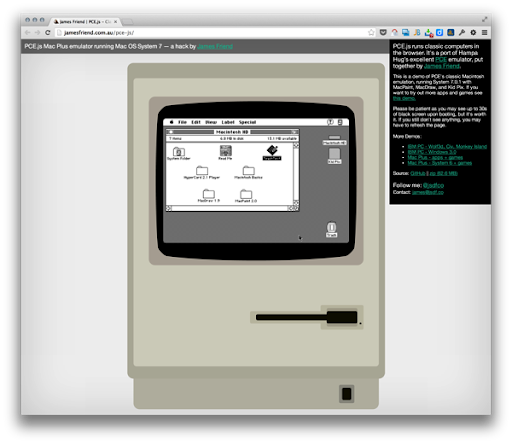Open the emulated Label menu

coord(228,122)
